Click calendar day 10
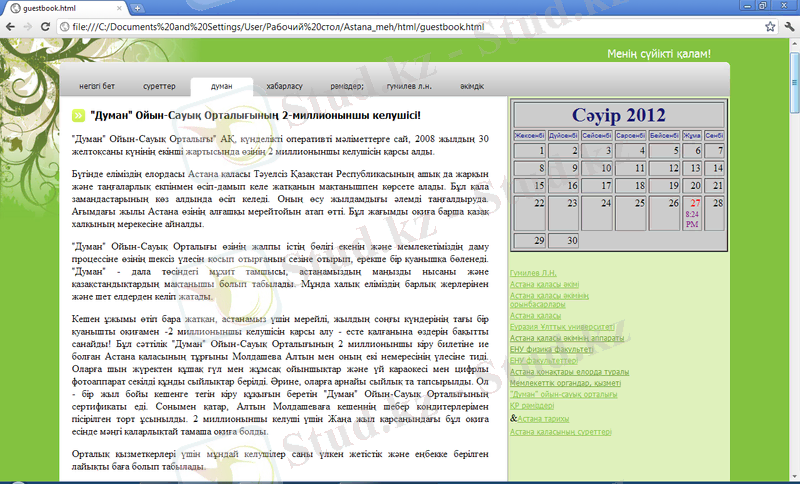The width and height of the screenshot is (800, 484). tap(597, 168)
